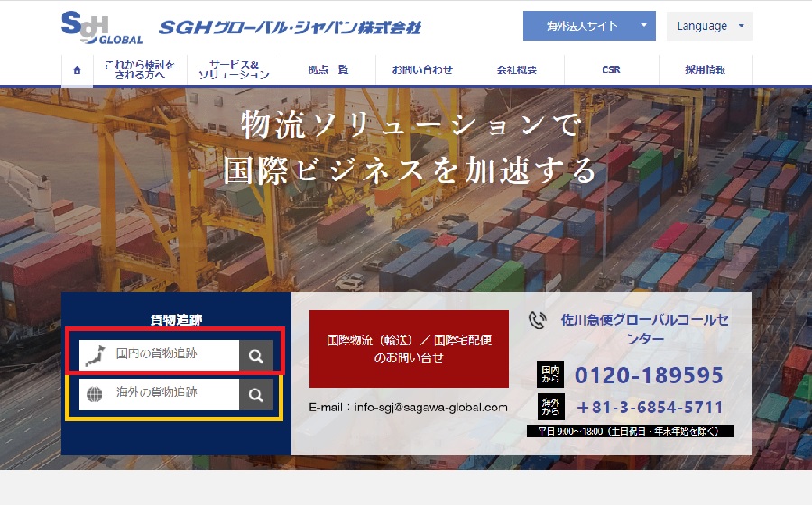Click hero headline 物流ソリューションで
Screen dimensions: 812x505
tap(411, 124)
